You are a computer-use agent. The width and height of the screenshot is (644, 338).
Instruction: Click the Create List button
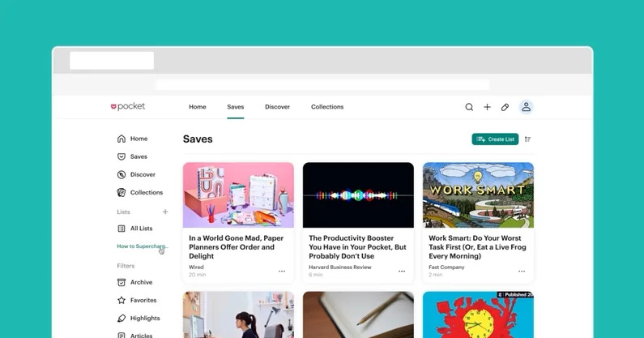495,139
